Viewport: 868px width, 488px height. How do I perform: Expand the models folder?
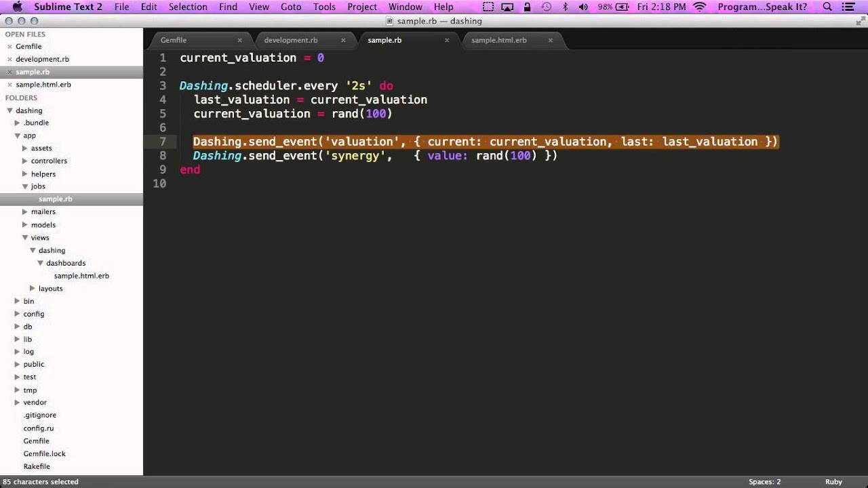tap(25, 225)
